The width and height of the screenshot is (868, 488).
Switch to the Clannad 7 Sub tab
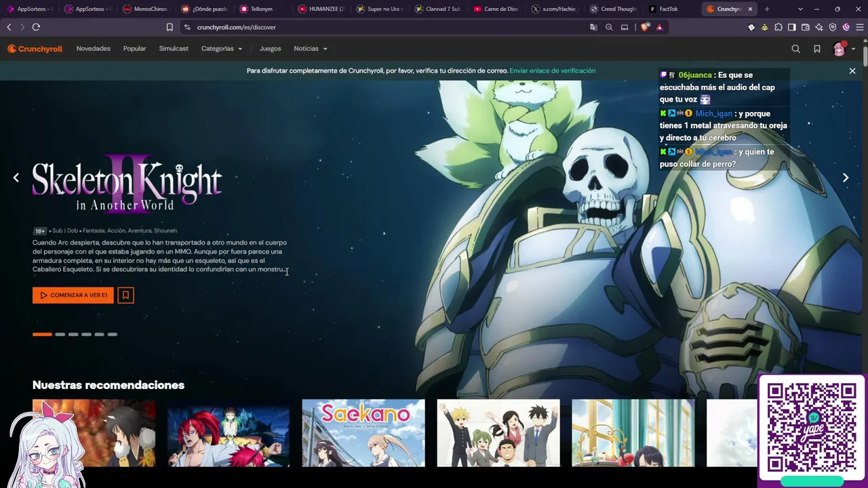click(x=437, y=9)
